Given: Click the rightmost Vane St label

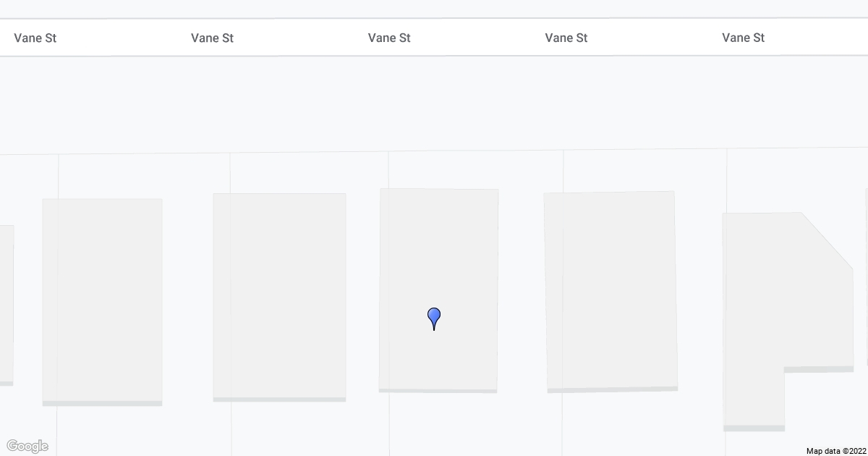Looking at the screenshot, I should pyautogui.click(x=743, y=38).
